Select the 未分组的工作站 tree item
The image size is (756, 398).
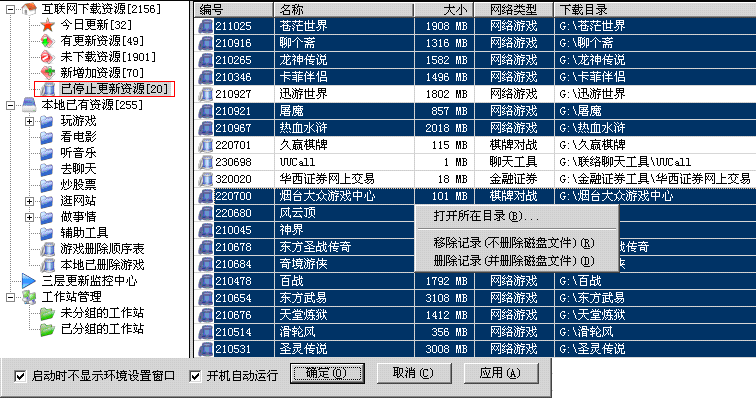pyautogui.click(x=102, y=313)
